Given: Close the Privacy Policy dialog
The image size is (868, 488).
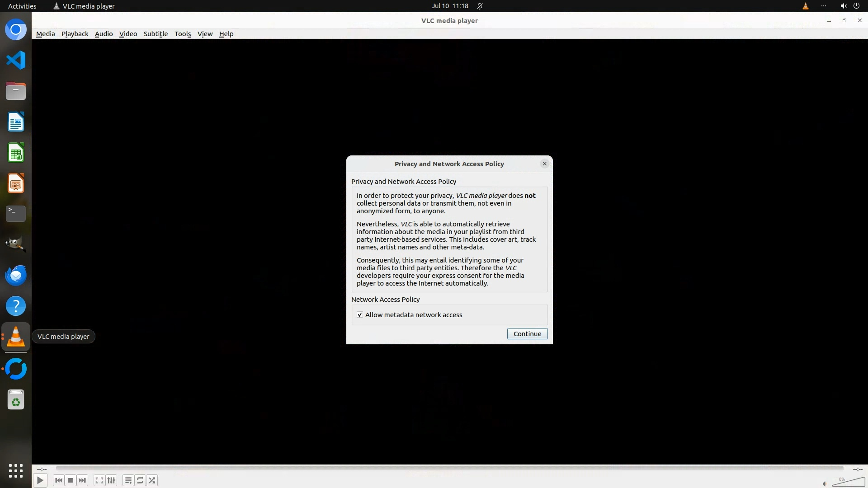Looking at the screenshot, I should [544, 164].
